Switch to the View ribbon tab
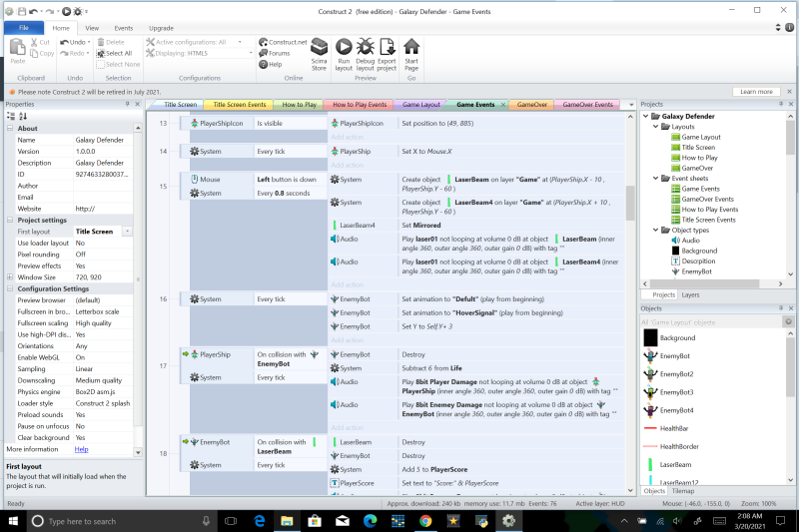 [92, 28]
